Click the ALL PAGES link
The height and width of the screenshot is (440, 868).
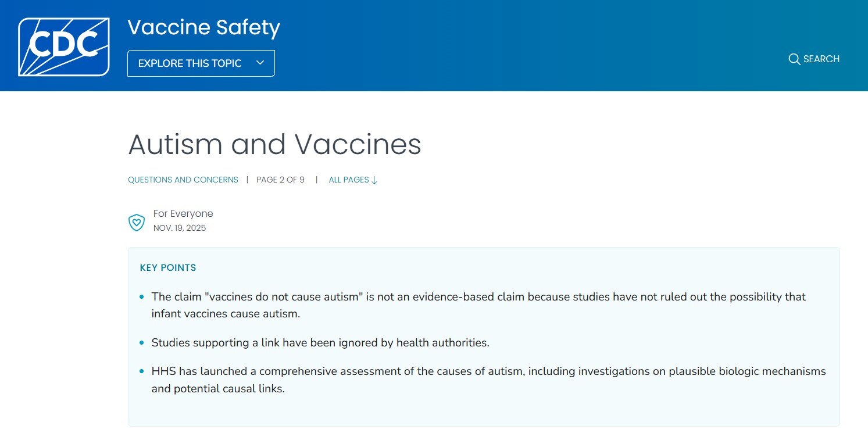(x=348, y=180)
